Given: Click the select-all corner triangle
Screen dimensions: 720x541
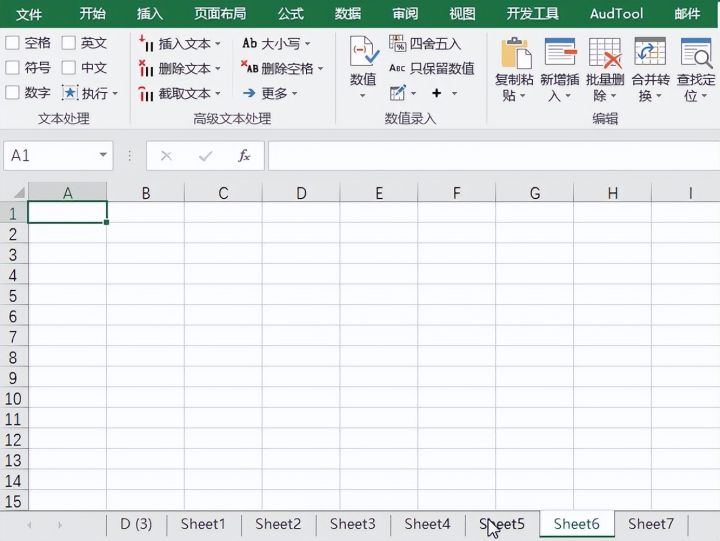Looking at the screenshot, I should click(x=19, y=192).
